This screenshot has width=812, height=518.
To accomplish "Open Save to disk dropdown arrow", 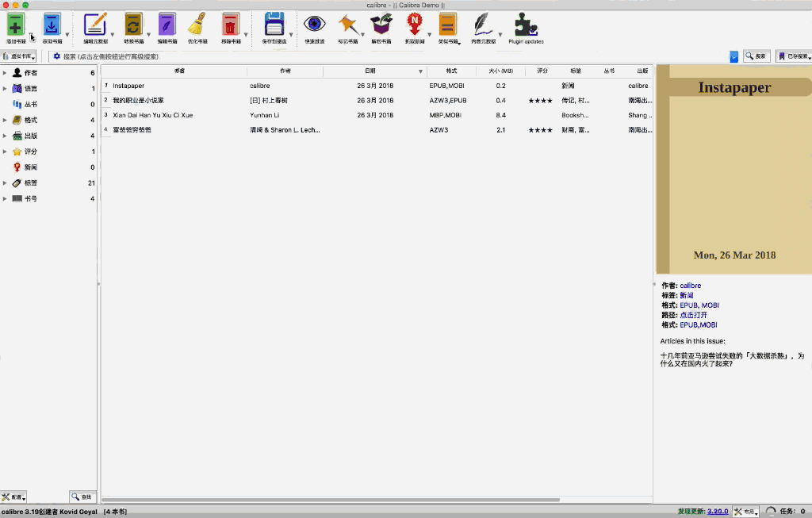I will click(x=291, y=35).
